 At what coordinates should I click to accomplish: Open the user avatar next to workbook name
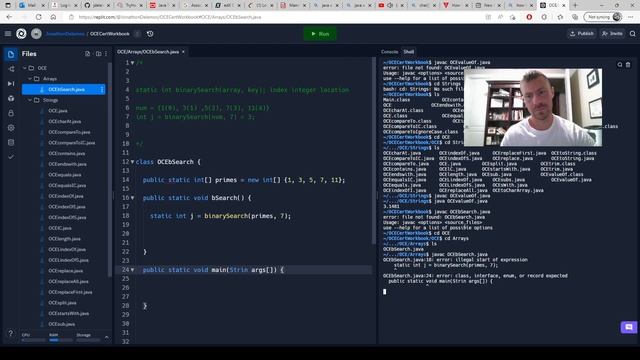[36, 34]
